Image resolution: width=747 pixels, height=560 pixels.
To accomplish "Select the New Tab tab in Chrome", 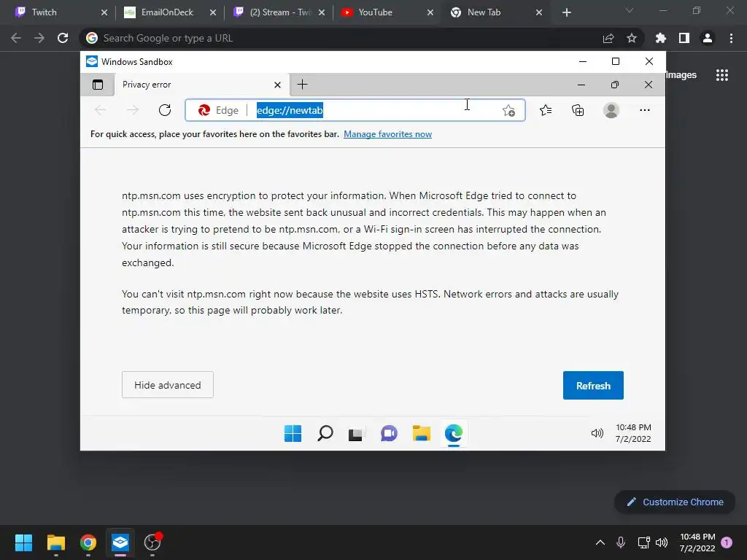I will [495, 12].
